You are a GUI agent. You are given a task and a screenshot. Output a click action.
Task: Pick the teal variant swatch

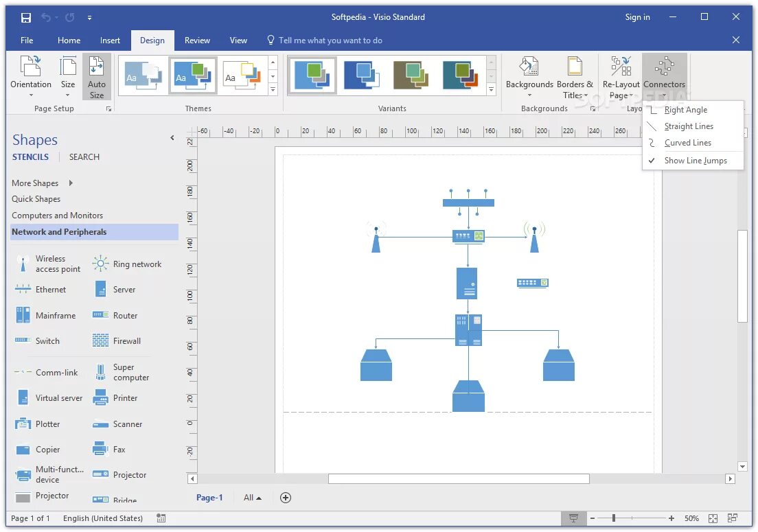(x=460, y=76)
